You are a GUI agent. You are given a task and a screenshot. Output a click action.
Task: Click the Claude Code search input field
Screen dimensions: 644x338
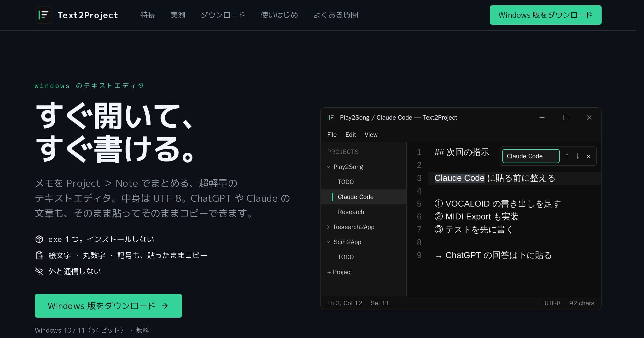click(x=531, y=156)
